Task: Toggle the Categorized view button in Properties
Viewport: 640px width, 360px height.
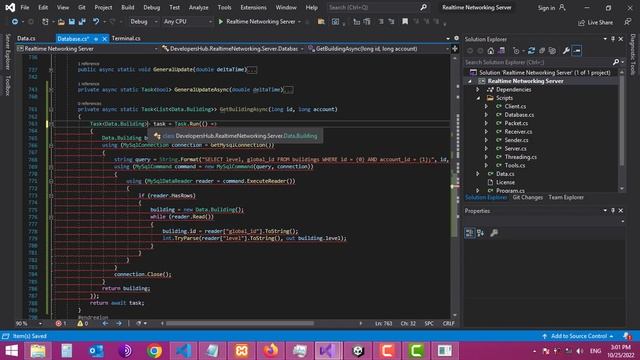Action: coord(469,233)
